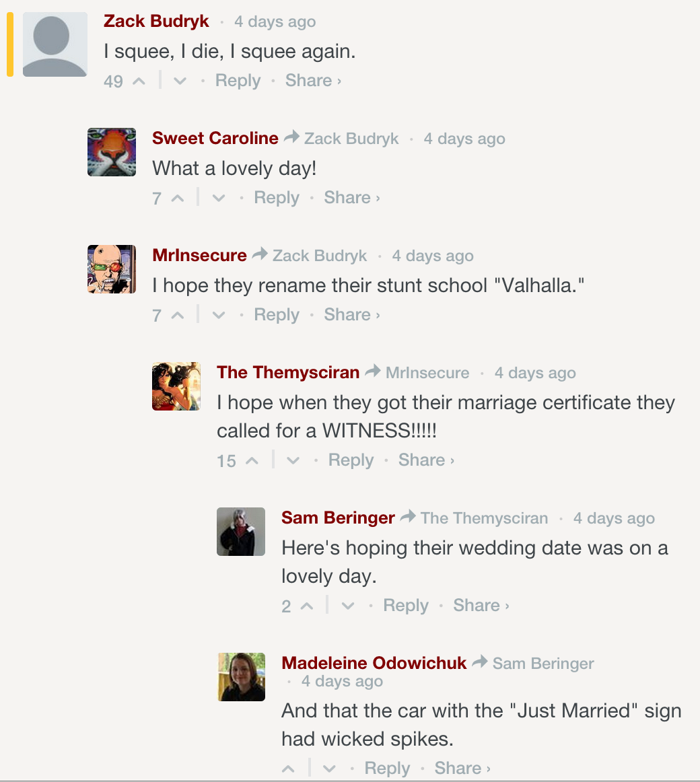Click MrInsecure's cartoon avatar image
700x782 pixels.
(112, 269)
